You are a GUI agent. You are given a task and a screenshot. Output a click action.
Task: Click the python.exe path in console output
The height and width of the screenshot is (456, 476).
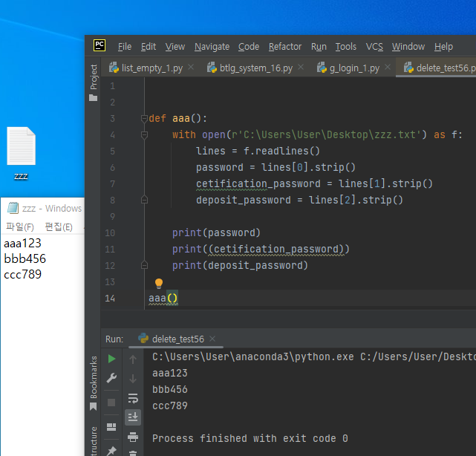click(x=253, y=356)
